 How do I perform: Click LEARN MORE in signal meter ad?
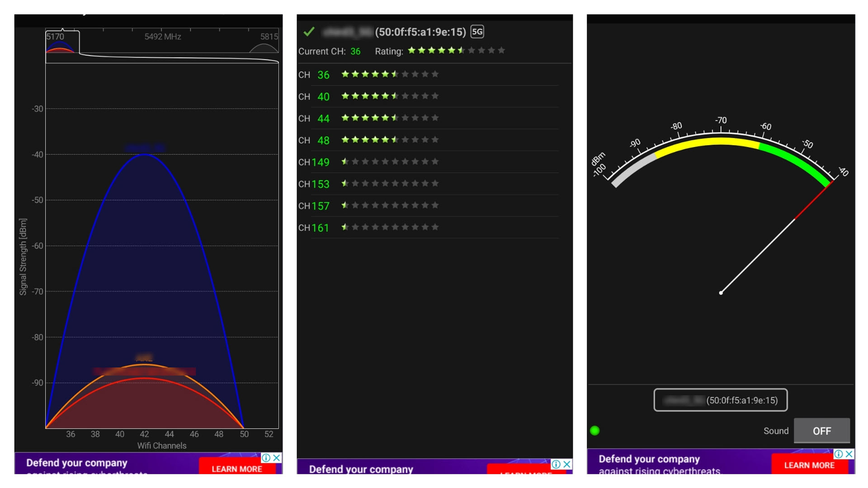809,465
